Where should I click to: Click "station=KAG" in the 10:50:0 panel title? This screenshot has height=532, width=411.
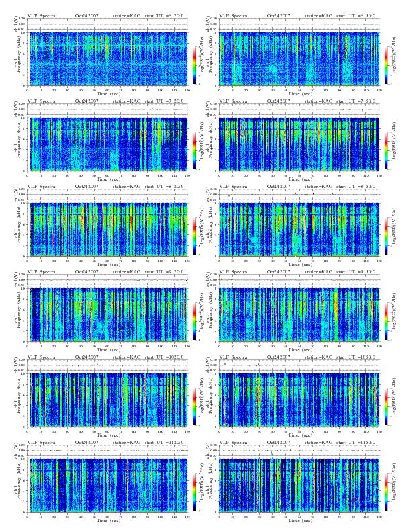coord(318,357)
